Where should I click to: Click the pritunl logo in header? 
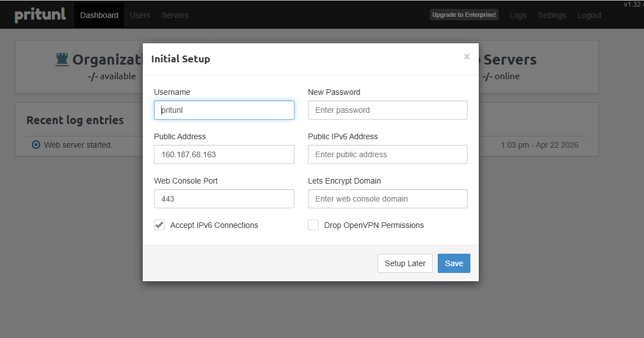[x=40, y=15]
